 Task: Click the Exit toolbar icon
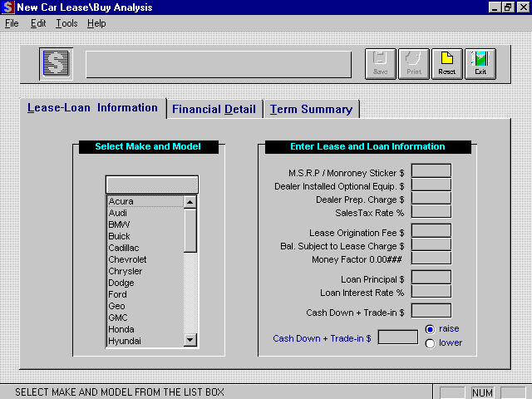(480, 63)
